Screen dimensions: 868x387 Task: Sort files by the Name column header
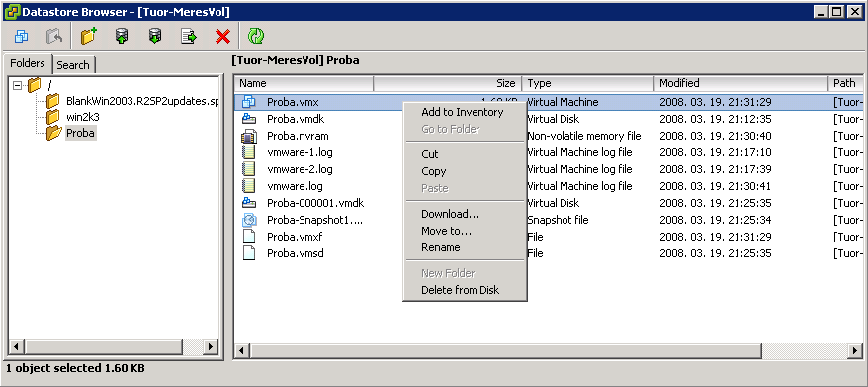point(304,84)
